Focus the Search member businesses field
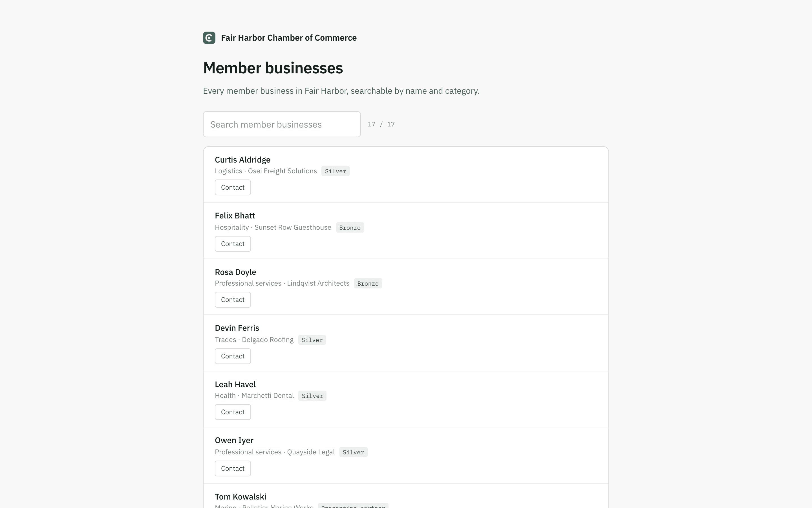Screen dimensions: 812x508 point(282,124)
